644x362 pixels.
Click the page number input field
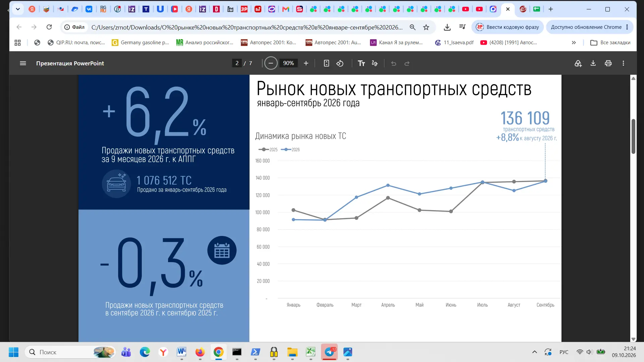237,63
